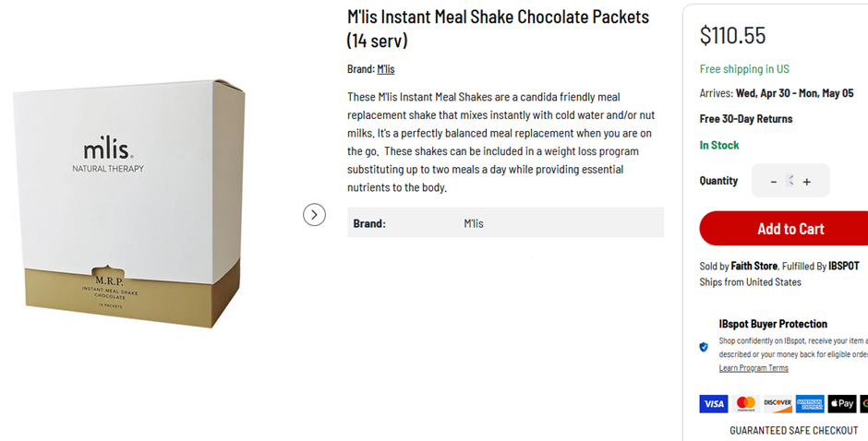The height and width of the screenshot is (441, 868).
Task: Click the next image arrow button
Action: (314, 215)
